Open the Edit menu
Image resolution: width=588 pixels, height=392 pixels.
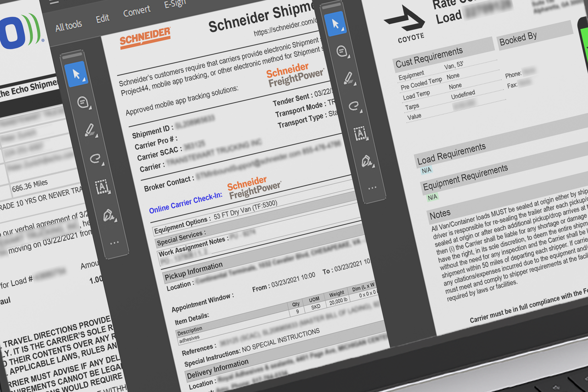(103, 18)
